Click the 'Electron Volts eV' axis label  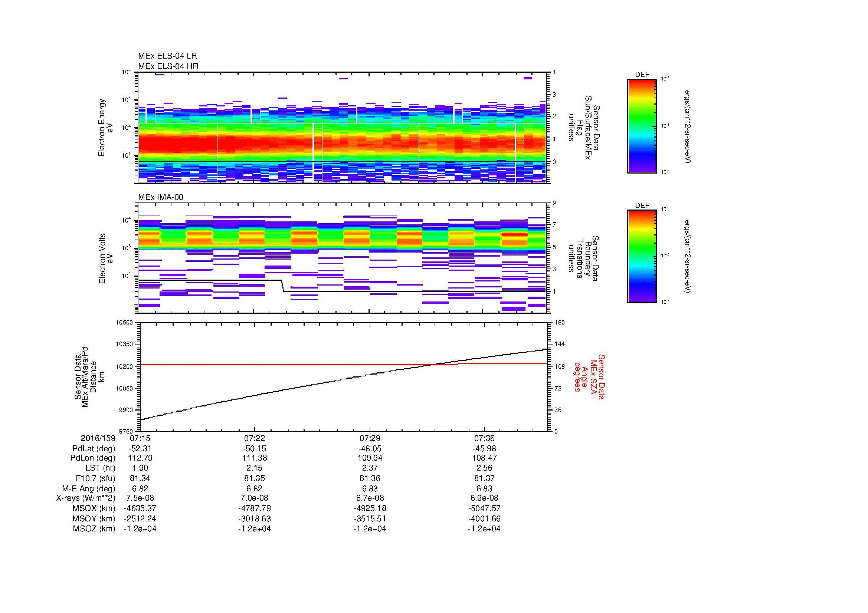[106, 259]
